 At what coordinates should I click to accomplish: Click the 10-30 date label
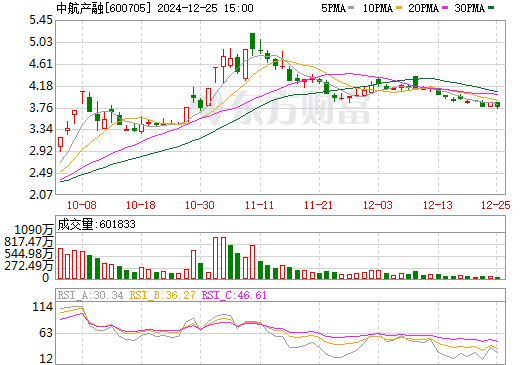[200, 205]
